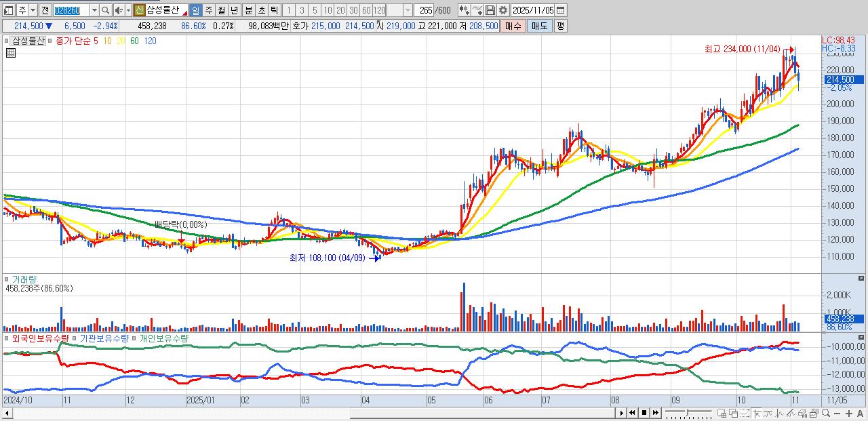Click the 평 button next to 매도
This screenshot has width=868, height=421.
[561, 26]
